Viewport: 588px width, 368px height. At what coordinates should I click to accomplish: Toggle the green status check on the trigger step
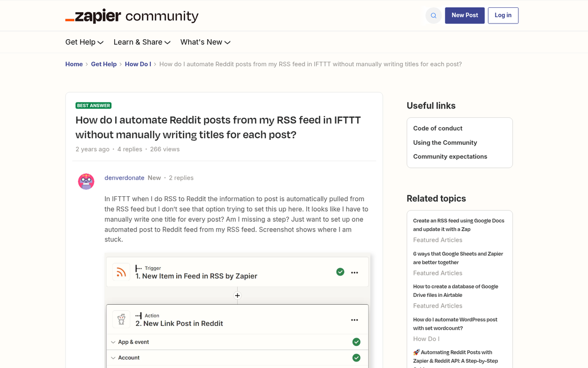[x=340, y=271]
